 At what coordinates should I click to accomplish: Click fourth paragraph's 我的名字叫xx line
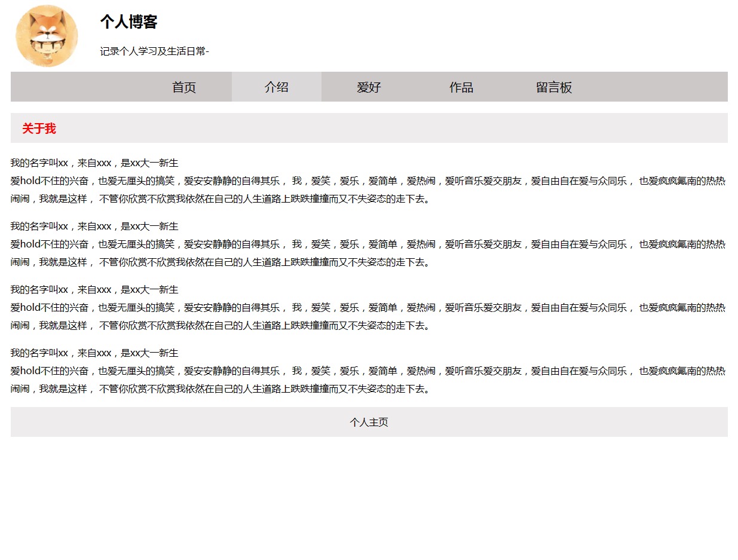tap(94, 353)
